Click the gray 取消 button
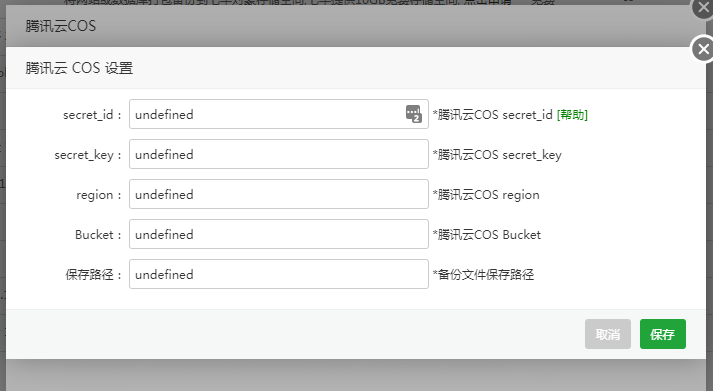713x391 pixels. click(x=608, y=334)
